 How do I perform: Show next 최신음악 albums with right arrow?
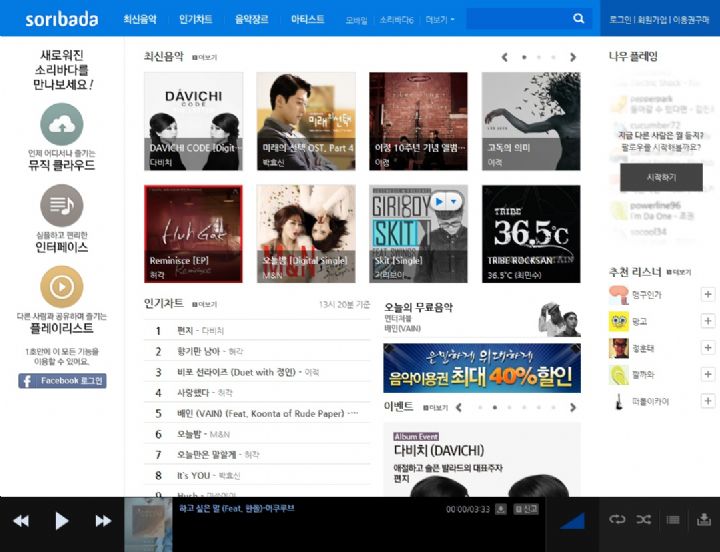[x=573, y=57]
